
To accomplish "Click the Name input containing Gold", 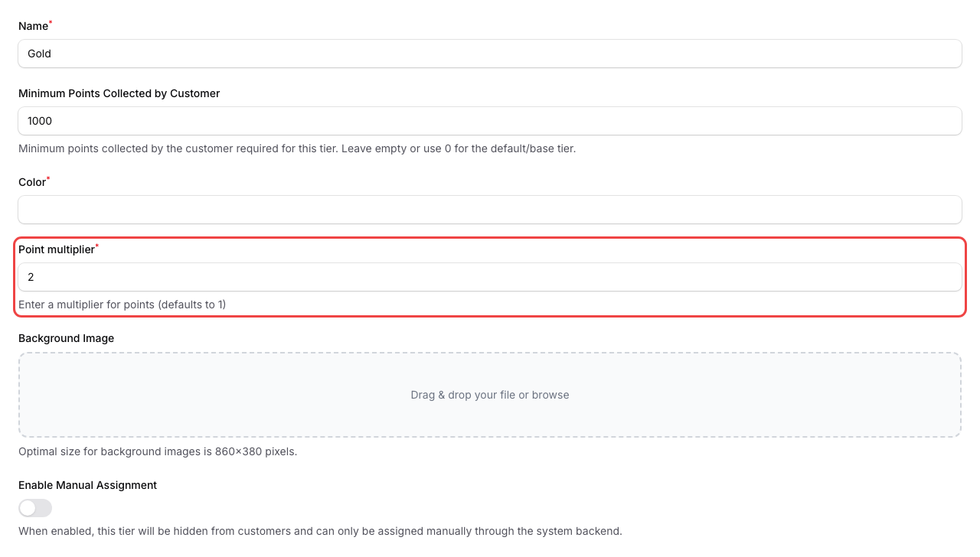I will [x=490, y=54].
